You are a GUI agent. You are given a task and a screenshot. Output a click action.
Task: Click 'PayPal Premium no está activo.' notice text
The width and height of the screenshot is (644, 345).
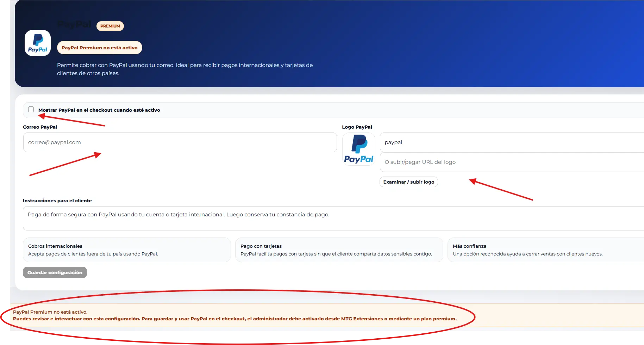(50, 312)
